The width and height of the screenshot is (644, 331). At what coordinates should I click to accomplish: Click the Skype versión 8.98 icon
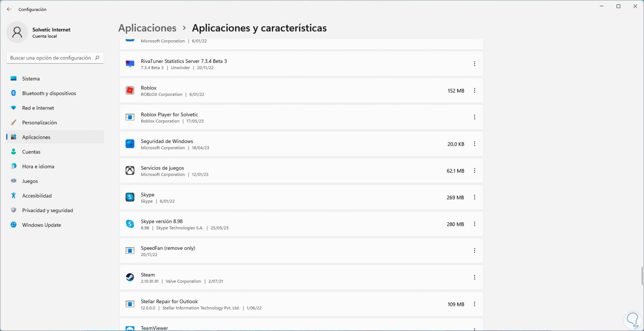pos(130,224)
